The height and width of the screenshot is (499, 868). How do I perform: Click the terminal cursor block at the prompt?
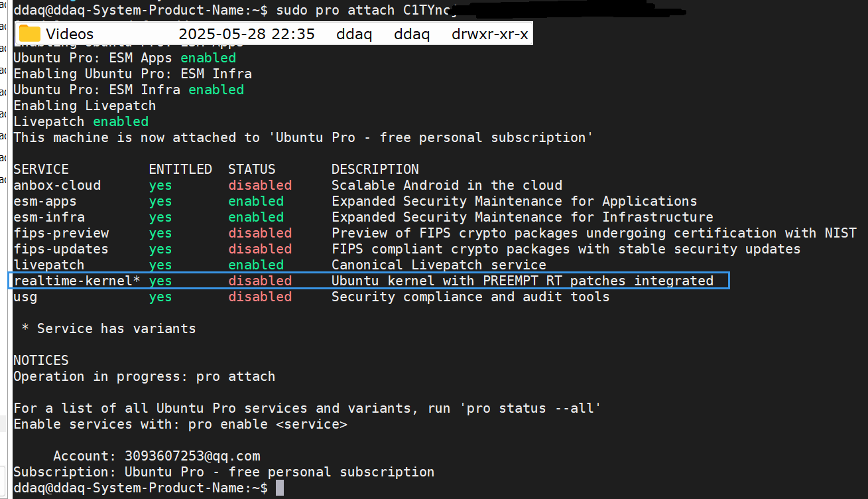point(280,488)
